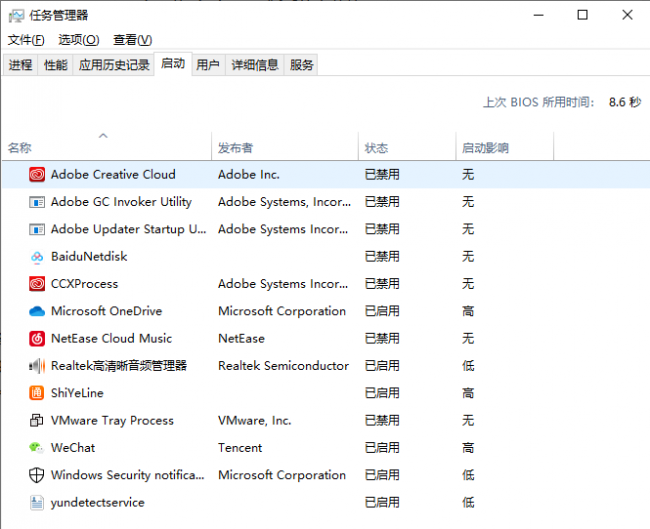Screen dimensions: 650x529
Task: Select the ShiYeLine name text
Action: click(77, 393)
